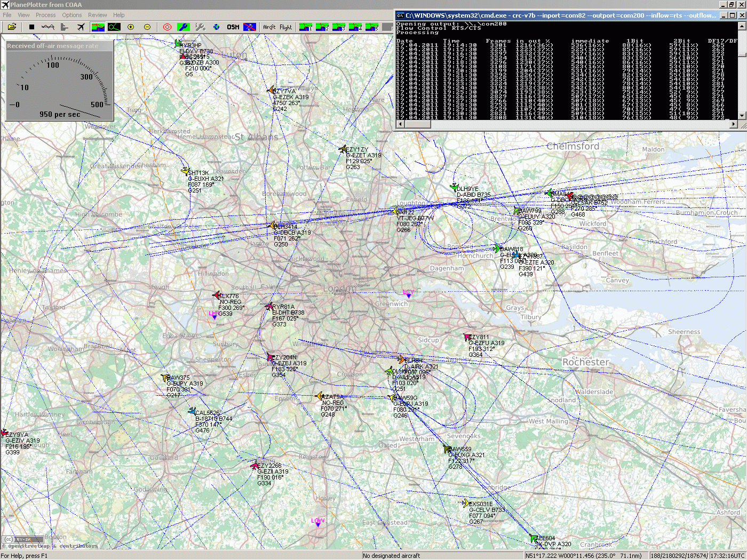Open the Process menu
The image size is (747, 560).
46,15
